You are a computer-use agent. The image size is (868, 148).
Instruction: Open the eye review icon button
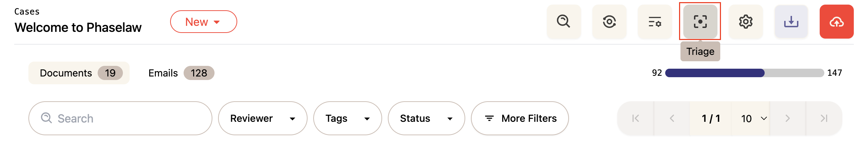pyautogui.click(x=609, y=22)
